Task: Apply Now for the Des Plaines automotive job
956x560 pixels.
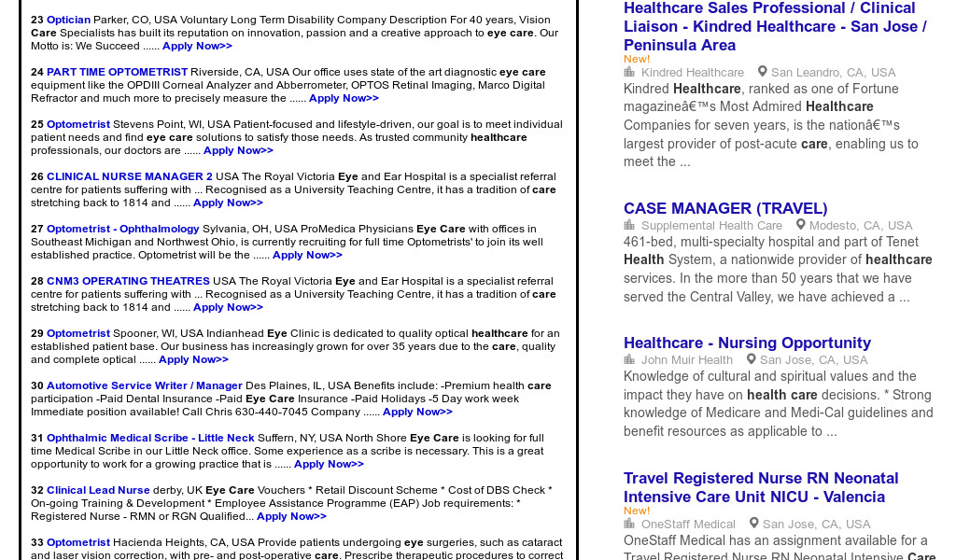Action: pos(417,413)
